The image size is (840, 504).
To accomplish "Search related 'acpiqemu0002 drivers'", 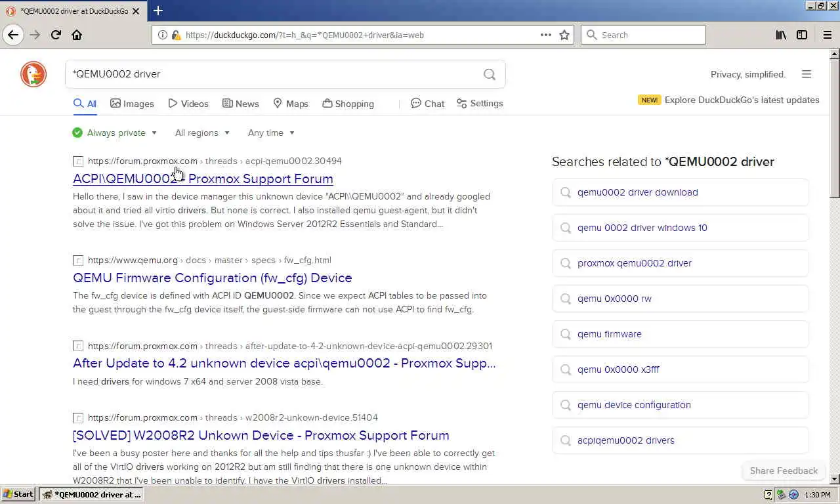I will [680, 440].
